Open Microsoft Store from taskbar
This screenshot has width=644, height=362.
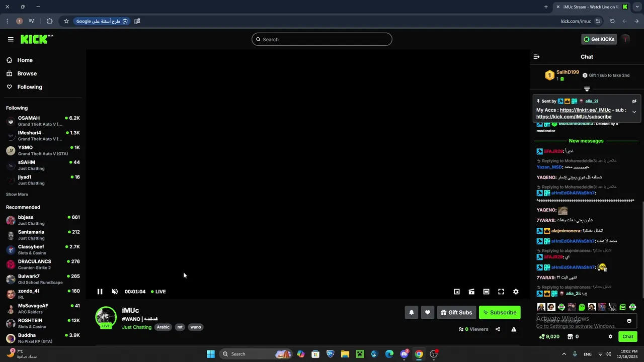(x=315, y=354)
